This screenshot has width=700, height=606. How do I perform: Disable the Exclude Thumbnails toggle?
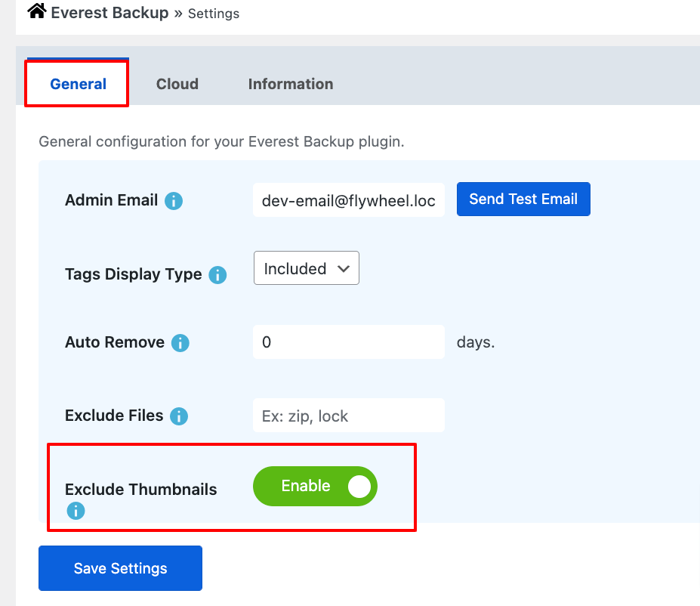click(315, 486)
